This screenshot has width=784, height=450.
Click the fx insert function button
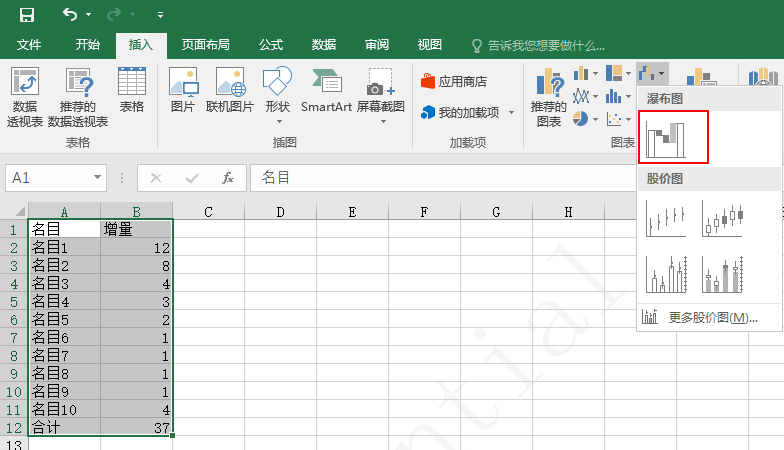(x=228, y=178)
